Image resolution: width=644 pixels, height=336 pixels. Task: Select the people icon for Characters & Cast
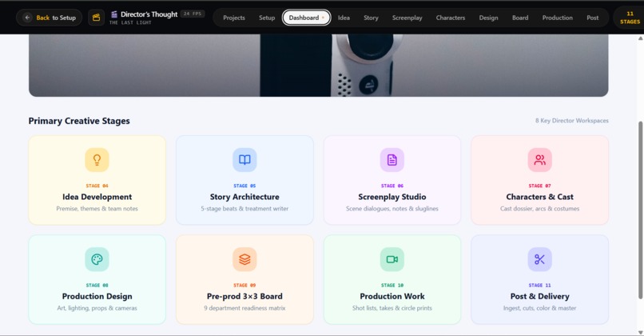coord(539,159)
